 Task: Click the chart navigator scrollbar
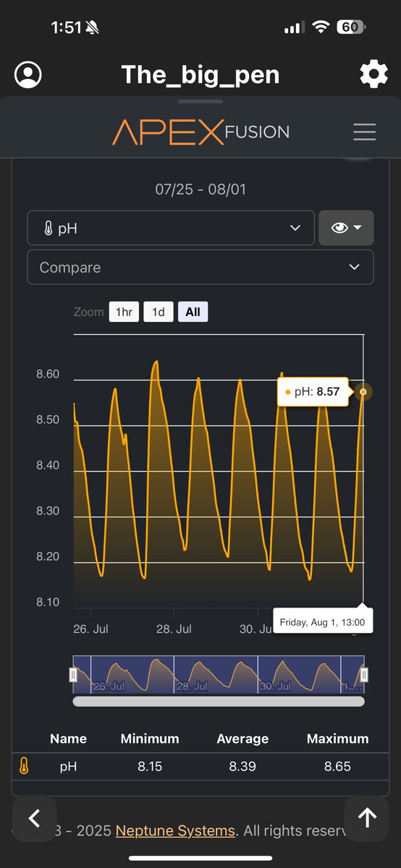219,701
